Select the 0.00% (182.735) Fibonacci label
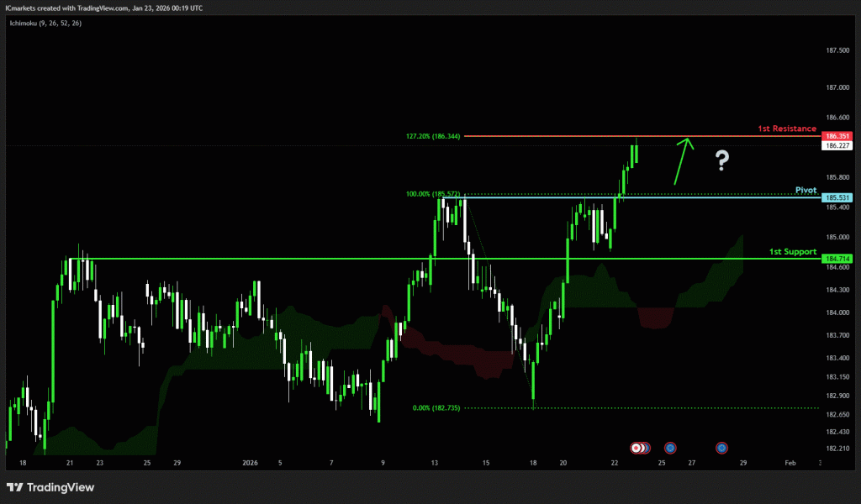 pos(436,408)
